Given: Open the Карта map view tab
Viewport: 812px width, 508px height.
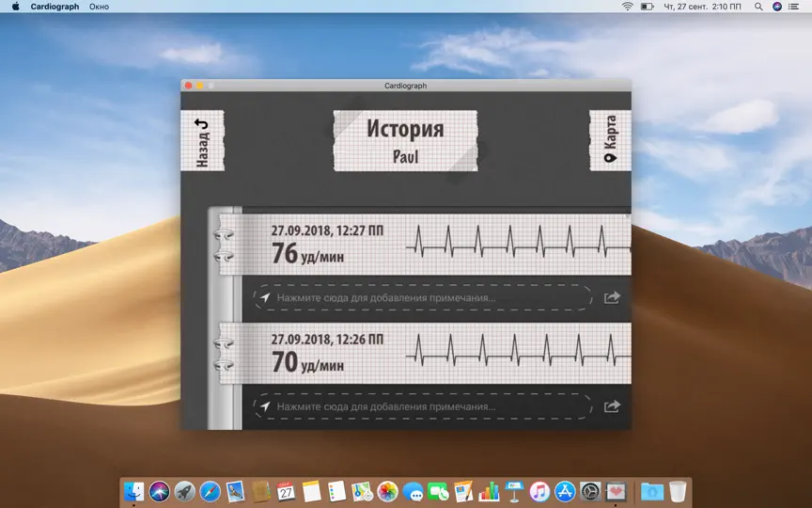Looking at the screenshot, I should (x=610, y=140).
